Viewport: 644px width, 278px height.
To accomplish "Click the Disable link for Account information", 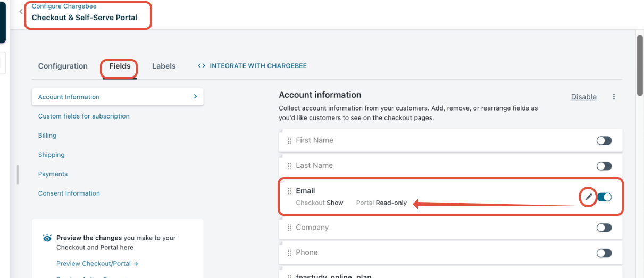I will tap(583, 97).
